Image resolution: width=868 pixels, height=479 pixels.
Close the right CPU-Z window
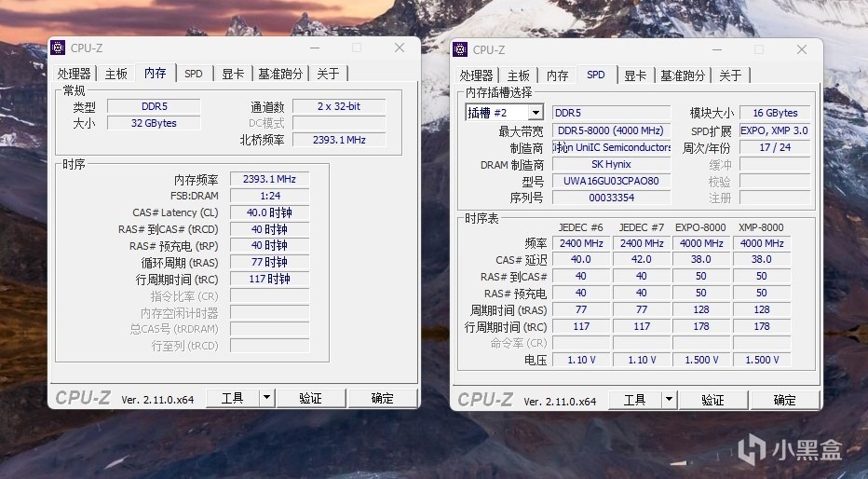tap(802, 49)
